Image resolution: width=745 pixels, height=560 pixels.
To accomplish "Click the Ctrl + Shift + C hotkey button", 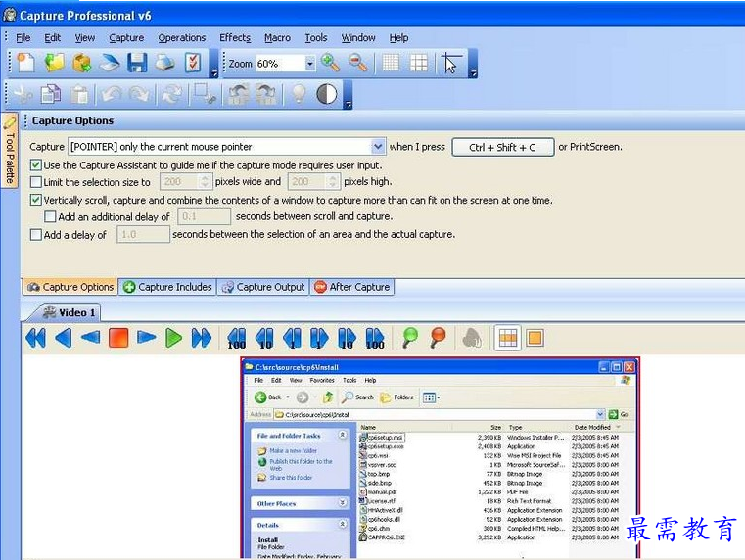I will point(502,147).
